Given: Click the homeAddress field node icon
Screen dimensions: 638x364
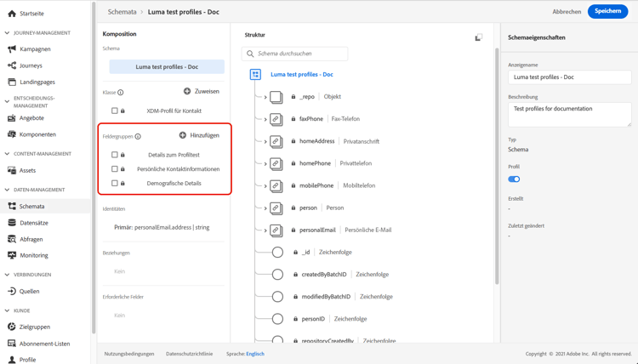Looking at the screenshot, I should click(x=276, y=141).
